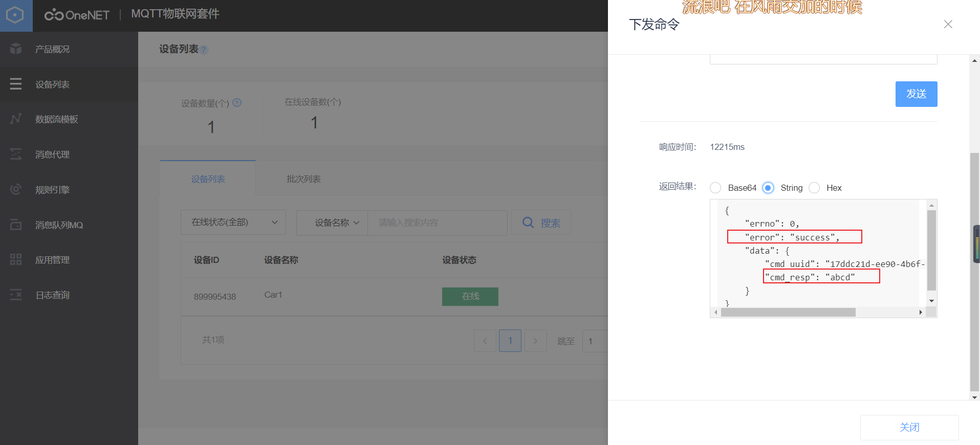The image size is (980, 445).
Task: Expand the 在线状态(全部) dropdown
Action: (233, 222)
